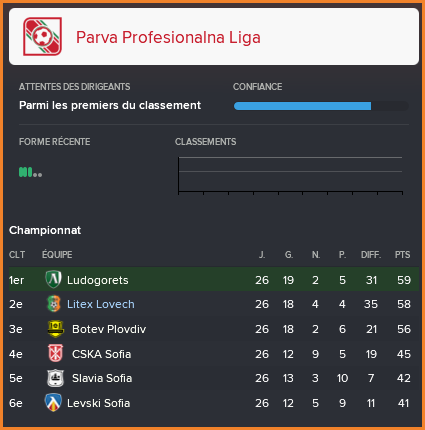Select the Levski Sofia table row
Image resolution: width=425 pixels, height=430 pixels.
[x=214, y=403]
